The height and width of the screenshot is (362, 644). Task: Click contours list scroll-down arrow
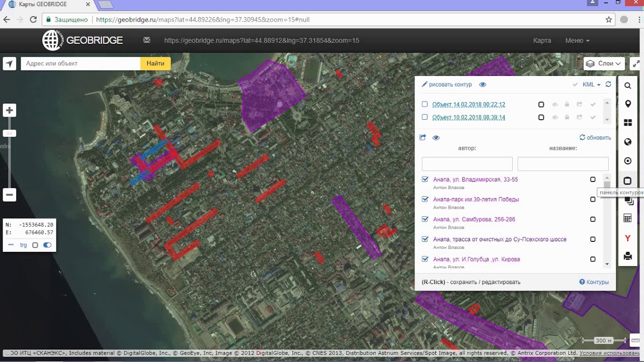pos(607,264)
